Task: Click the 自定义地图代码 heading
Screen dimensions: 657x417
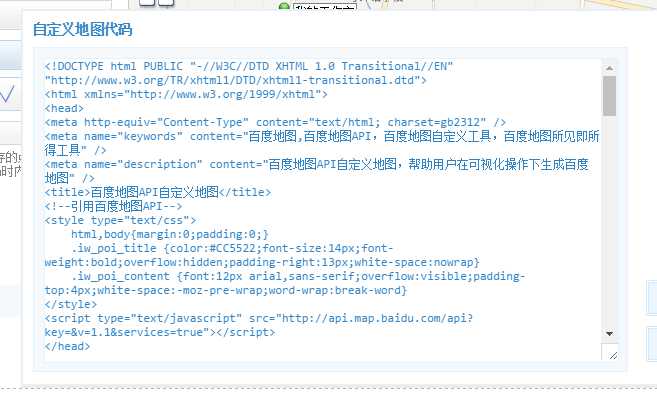Action: pyautogui.click(x=83, y=29)
